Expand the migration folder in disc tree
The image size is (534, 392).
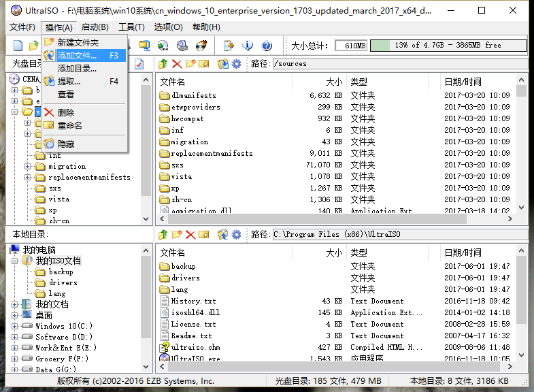pyautogui.click(x=28, y=166)
